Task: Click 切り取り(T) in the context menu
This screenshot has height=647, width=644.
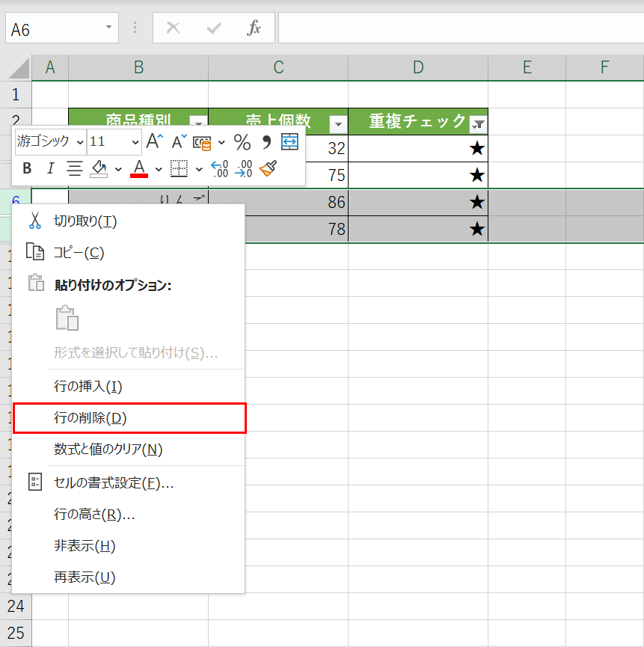Action: tap(85, 221)
